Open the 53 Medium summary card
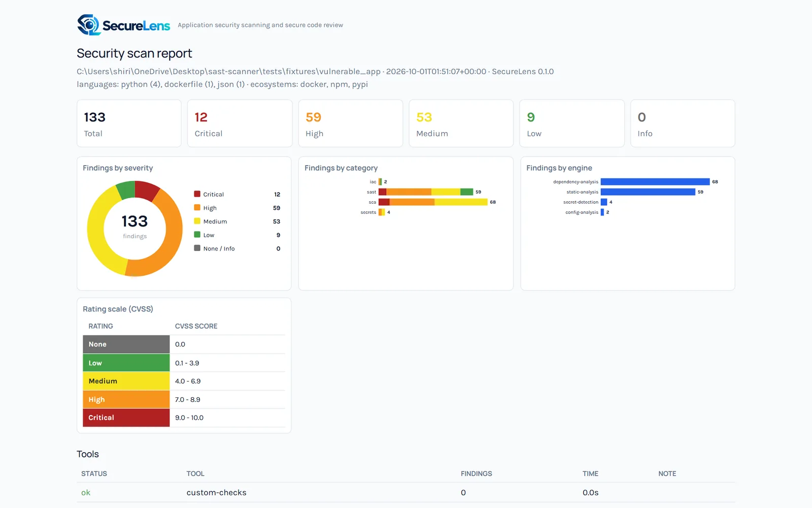Viewport: 812px width, 508px height. tap(461, 123)
